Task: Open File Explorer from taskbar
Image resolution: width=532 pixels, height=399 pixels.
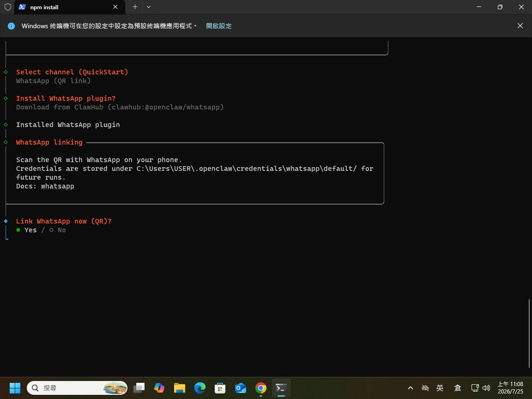Action: pyautogui.click(x=180, y=388)
